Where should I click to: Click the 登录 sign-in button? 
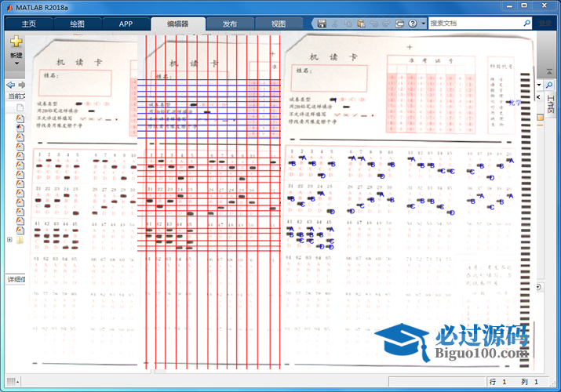coord(545,24)
